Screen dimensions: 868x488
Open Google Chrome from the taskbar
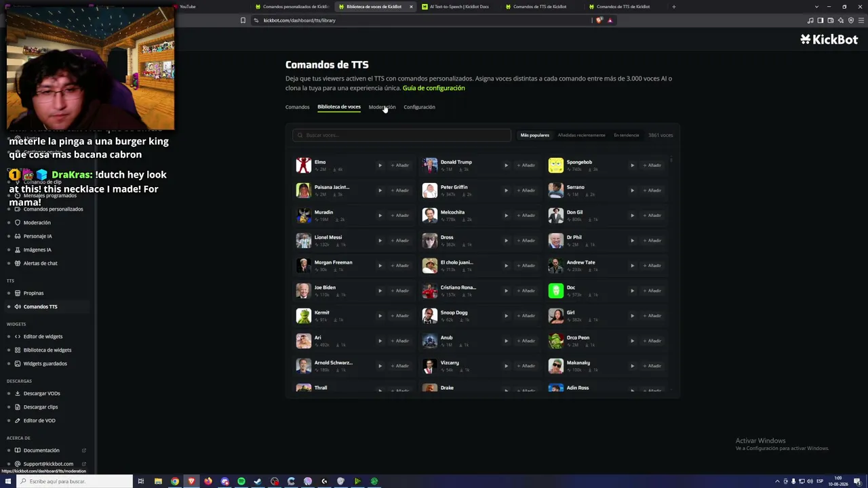(175, 481)
